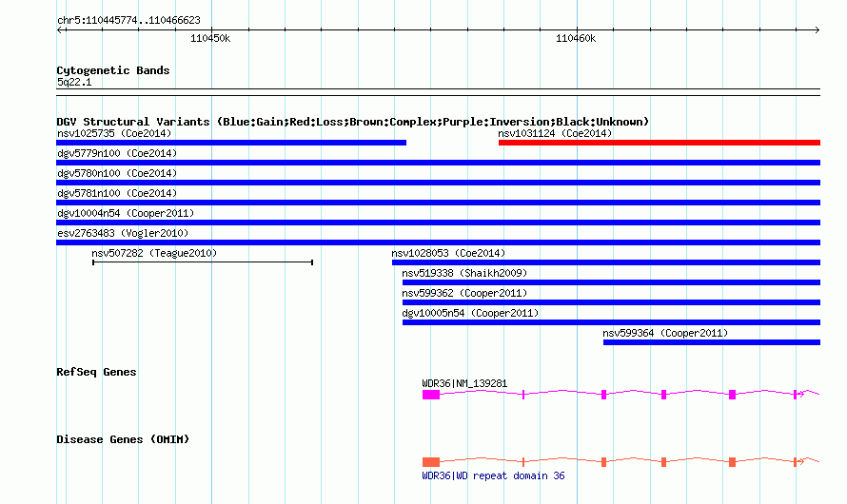Select the nsv519338 Shaikh2009 blue bar
This screenshot has width=847, height=504.
coord(611,282)
